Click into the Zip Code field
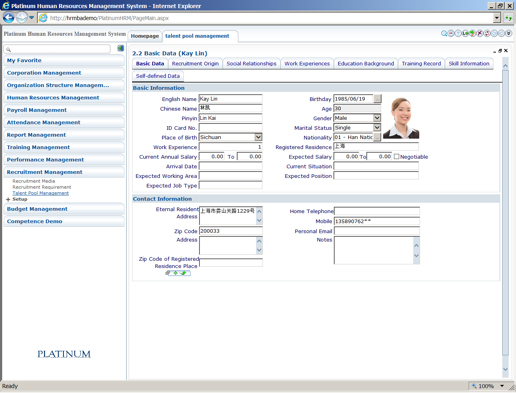 pyautogui.click(x=230, y=231)
